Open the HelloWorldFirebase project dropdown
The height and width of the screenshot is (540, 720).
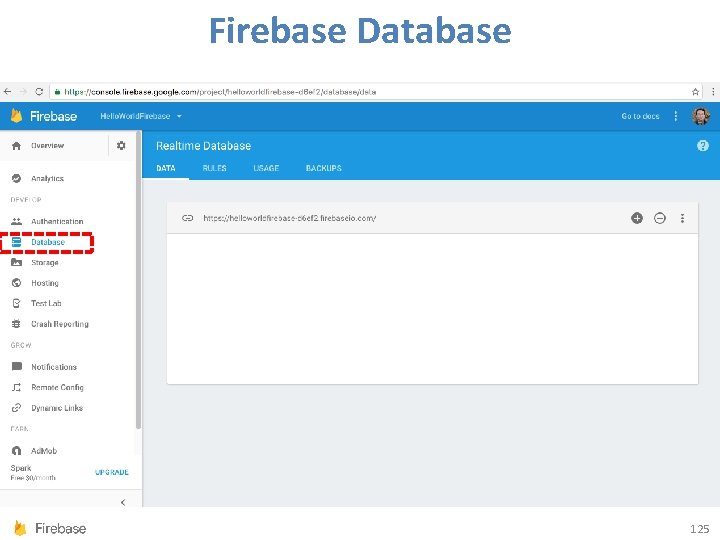coord(141,116)
